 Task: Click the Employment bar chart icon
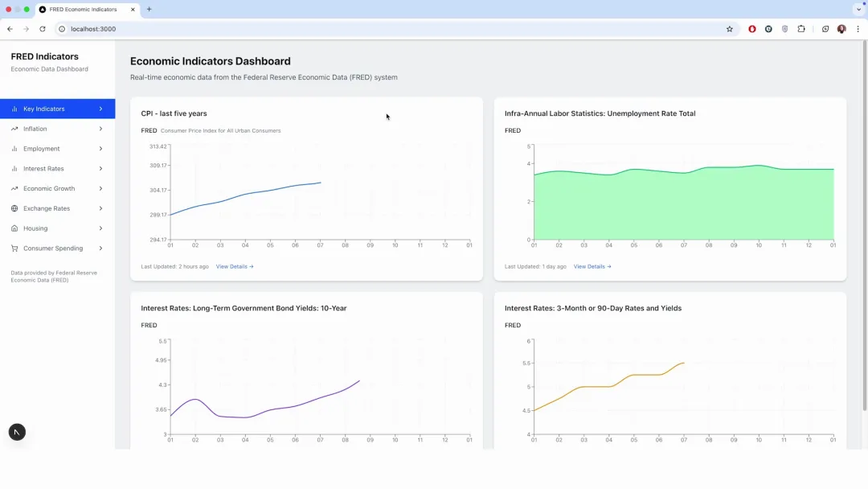(14, 149)
